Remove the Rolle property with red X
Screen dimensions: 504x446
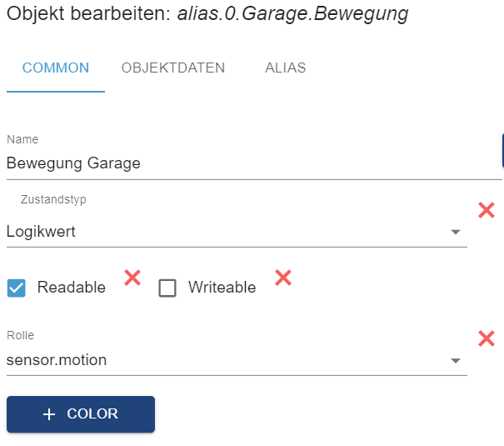point(487,338)
